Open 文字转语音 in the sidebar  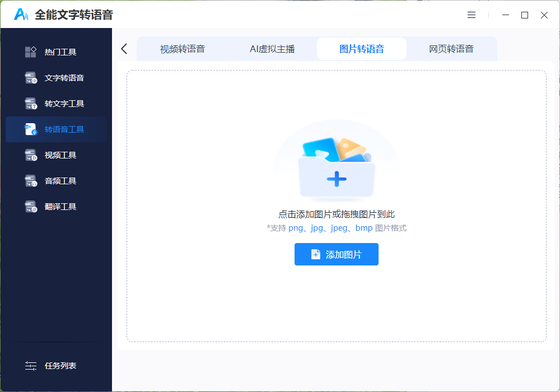point(56,78)
